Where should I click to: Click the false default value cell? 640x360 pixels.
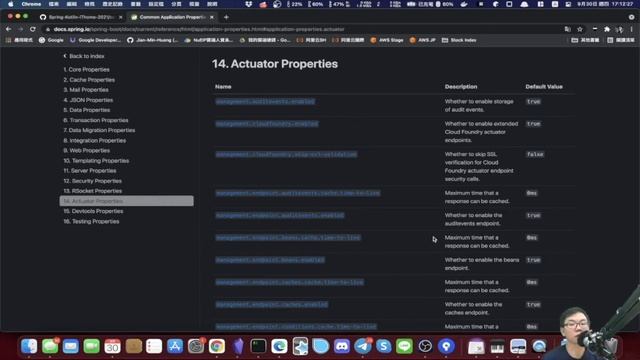coord(535,154)
